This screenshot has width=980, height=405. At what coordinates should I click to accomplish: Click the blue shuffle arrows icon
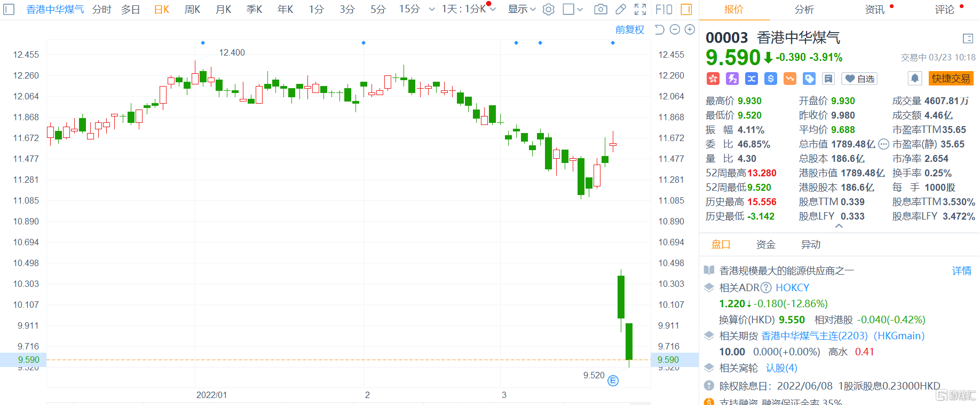coord(751,79)
